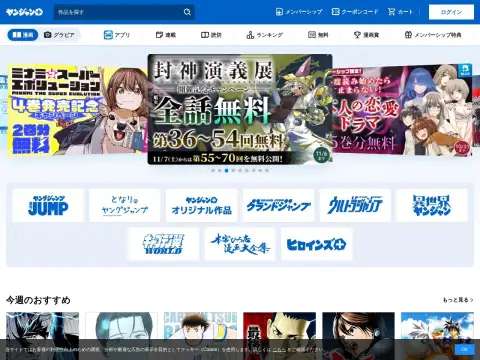
Task: Open the ヤンジャン+ オリジナル作品 tile
Action: 202,205
